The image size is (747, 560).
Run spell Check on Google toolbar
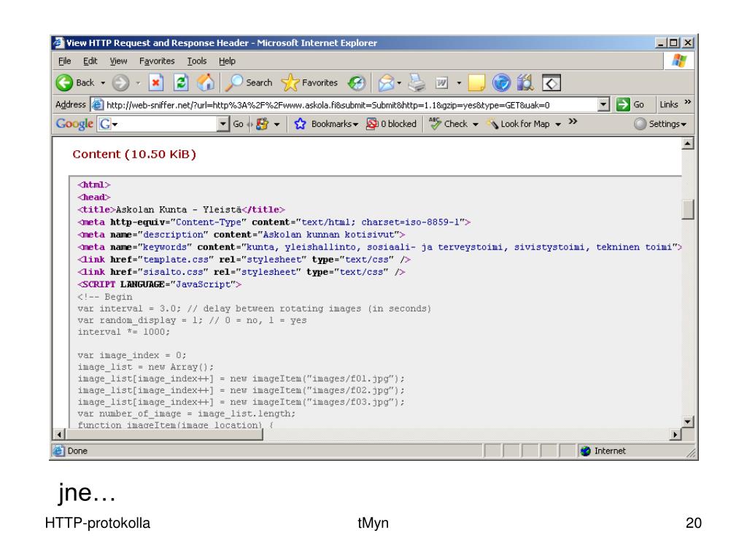coord(449,124)
